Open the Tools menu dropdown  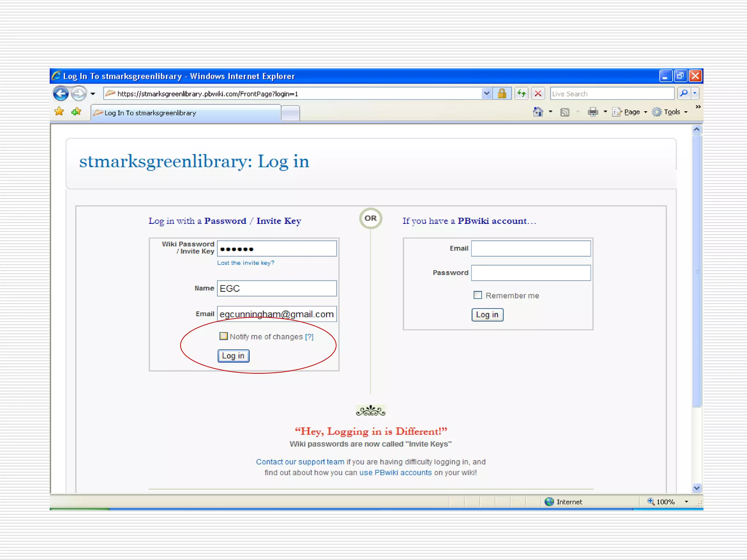[x=672, y=112]
